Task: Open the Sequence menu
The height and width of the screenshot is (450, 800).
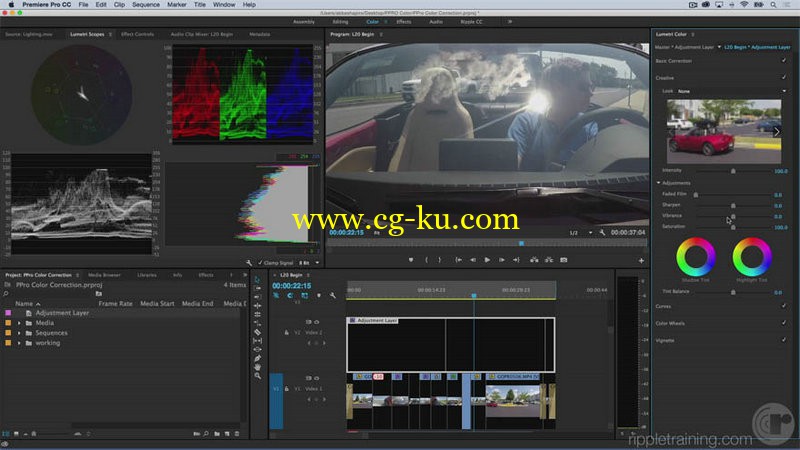Action: tap(146, 5)
